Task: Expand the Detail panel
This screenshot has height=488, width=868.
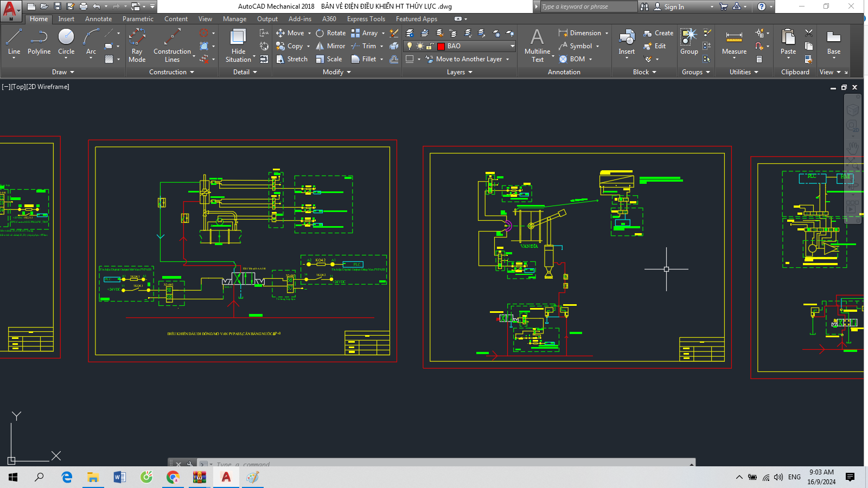Action: [x=245, y=72]
